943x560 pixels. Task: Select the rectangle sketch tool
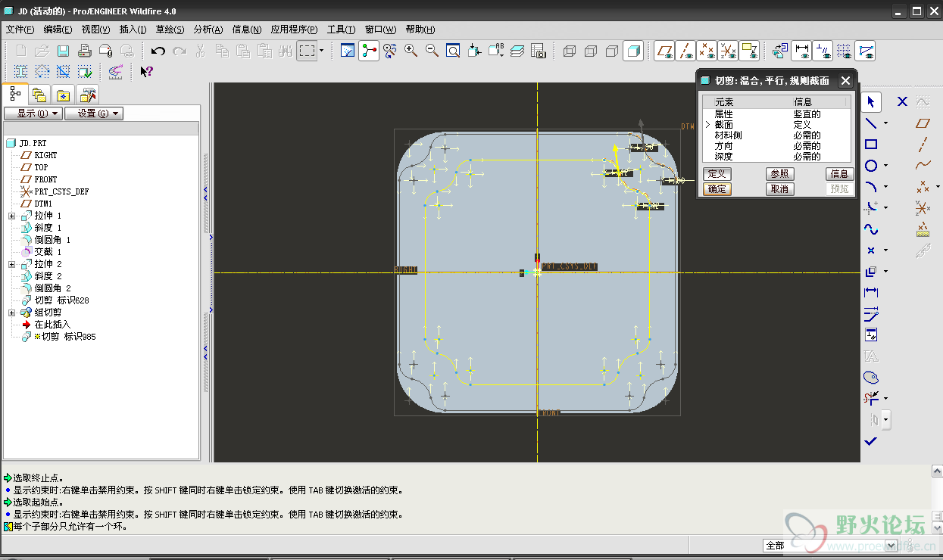[x=871, y=144]
